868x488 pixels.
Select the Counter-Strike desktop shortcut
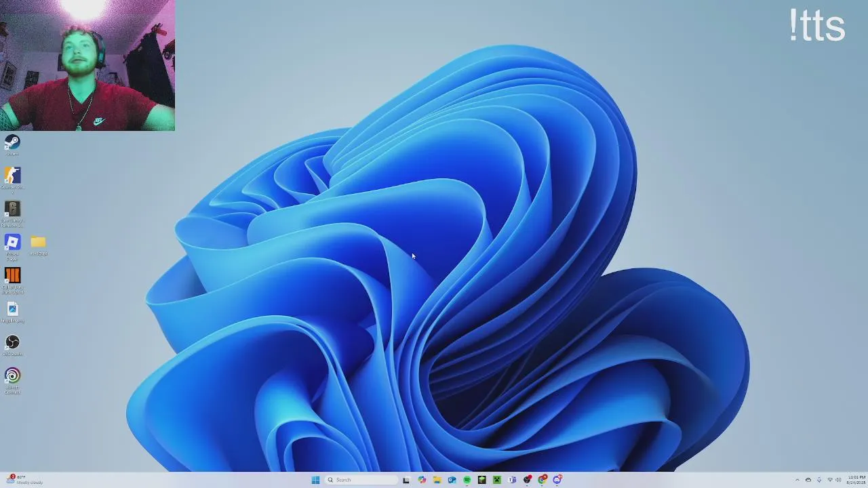click(x=12, y=180)
